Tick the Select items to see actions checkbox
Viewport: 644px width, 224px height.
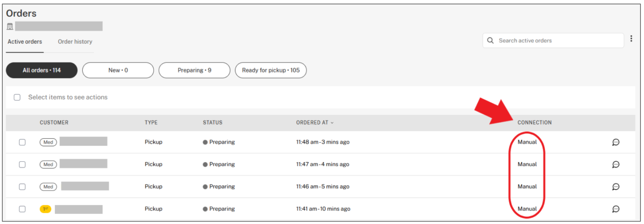coord(17,97)
